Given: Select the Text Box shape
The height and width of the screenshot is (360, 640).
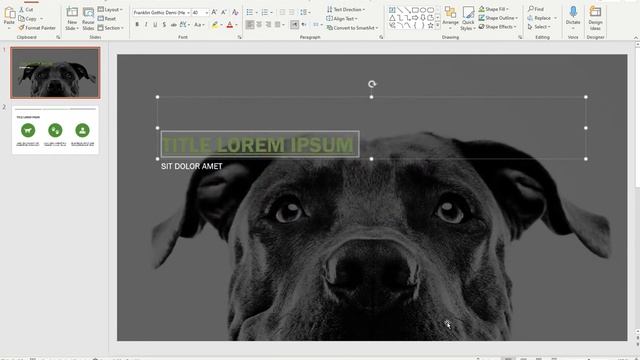Looking at the screenshot, I should coord(392,10).
